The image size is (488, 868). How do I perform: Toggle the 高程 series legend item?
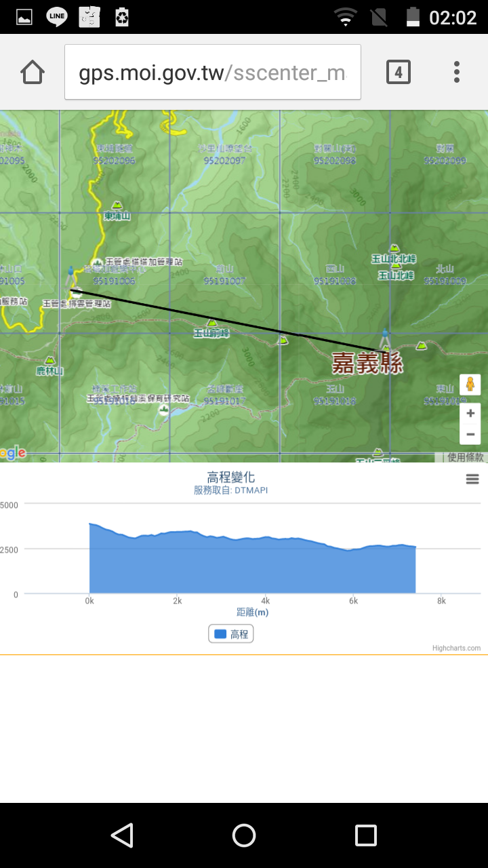point(231,634)
